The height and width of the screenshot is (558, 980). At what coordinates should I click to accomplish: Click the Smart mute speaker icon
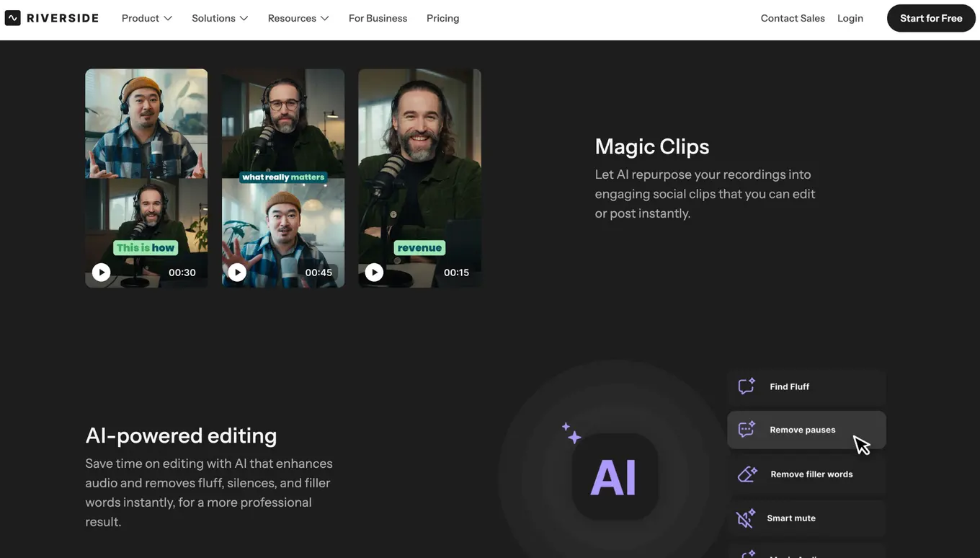point(745,518)
